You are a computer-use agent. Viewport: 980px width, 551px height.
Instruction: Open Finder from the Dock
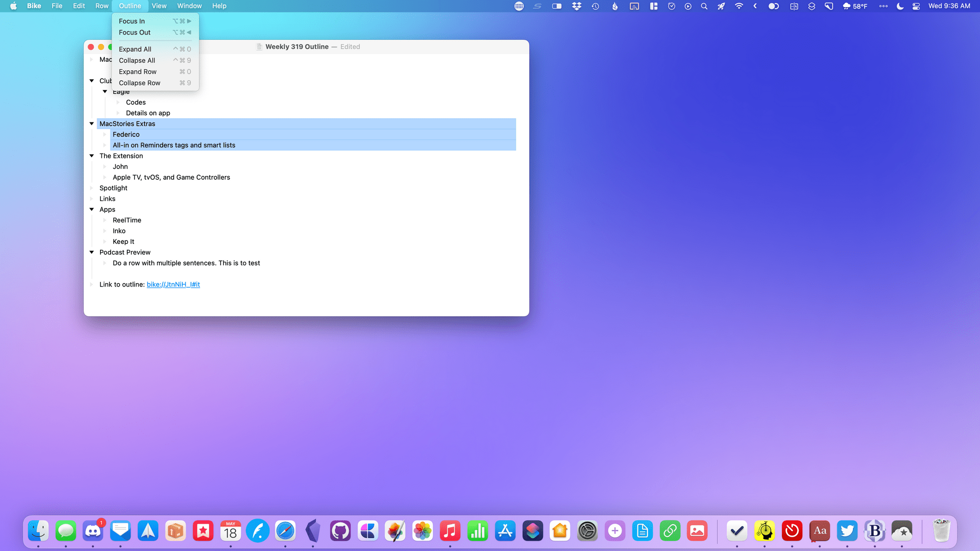(x=38, y=531)
